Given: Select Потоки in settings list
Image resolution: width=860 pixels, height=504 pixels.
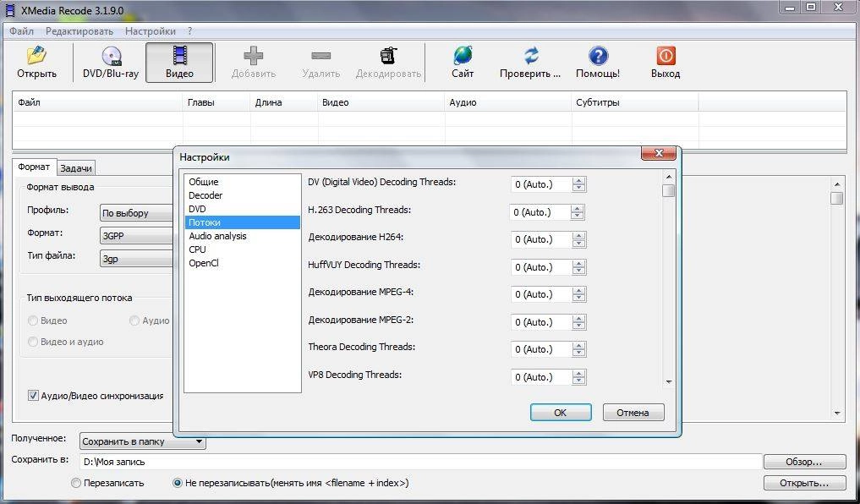Looking at the screenshot, I should tap(242, 222).
